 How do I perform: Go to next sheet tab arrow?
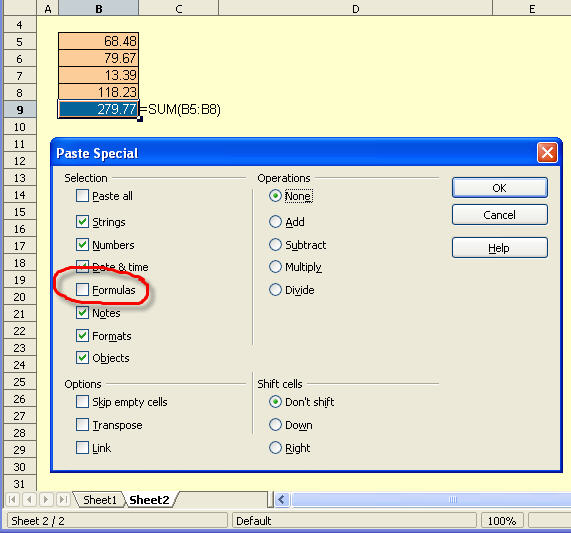[x=46, y=500]
